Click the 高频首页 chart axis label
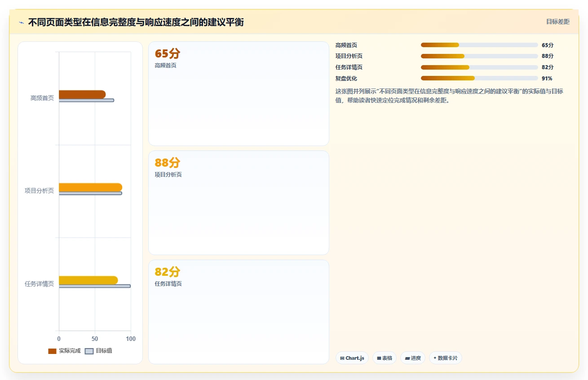588x380 pixels. coord(42,98)
